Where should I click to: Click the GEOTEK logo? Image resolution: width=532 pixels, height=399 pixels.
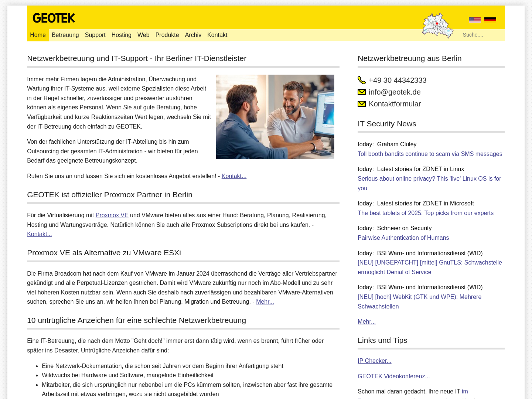54,18
